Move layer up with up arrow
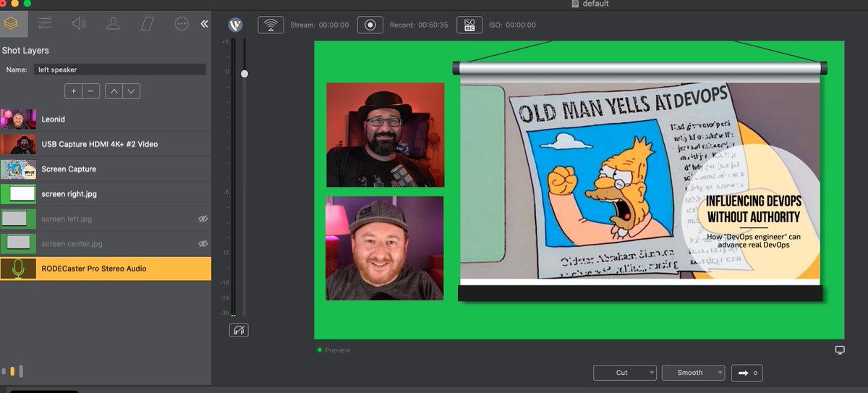This screenshot has width=868, height=393. click(x=114, y=91)
